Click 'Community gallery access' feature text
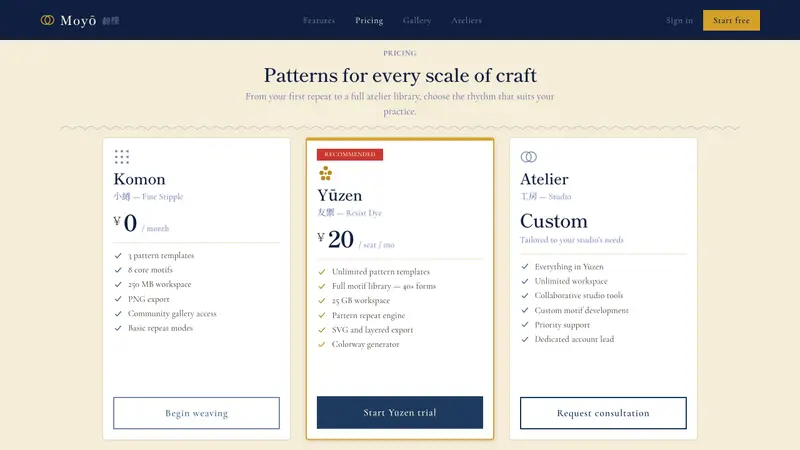Image resolution: width=800 pixels, height=450 pixels. (172, 313)
